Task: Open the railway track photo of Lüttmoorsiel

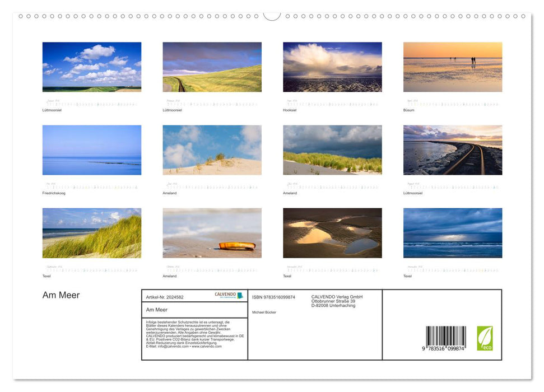Action: click(453, 150)
